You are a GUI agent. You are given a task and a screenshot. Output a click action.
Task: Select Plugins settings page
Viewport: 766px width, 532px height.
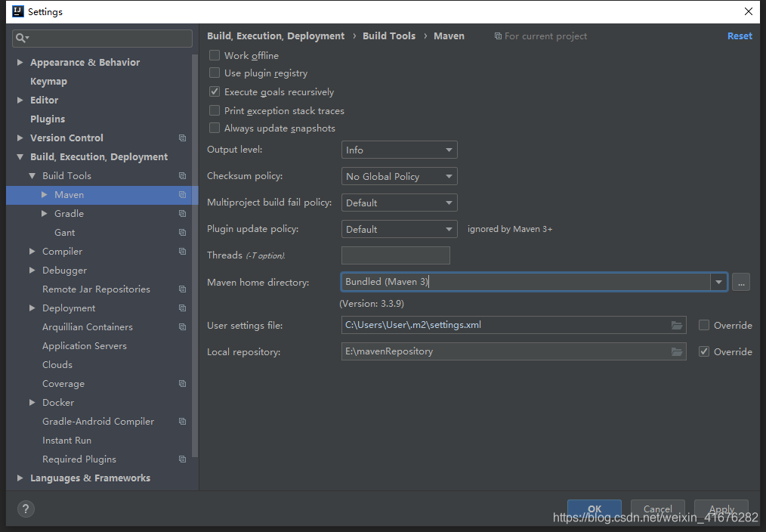coord(48,119)
